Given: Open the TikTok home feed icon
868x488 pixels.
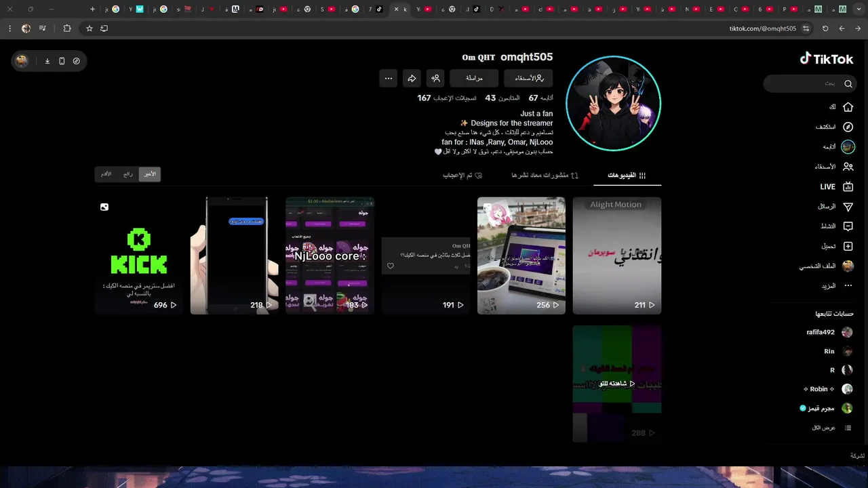Looking at the screenshot, I should 848,107.
